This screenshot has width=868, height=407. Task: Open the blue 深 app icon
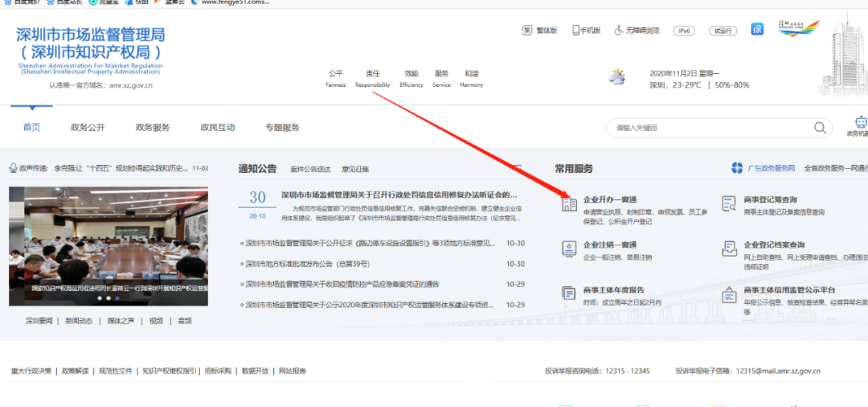757,29
